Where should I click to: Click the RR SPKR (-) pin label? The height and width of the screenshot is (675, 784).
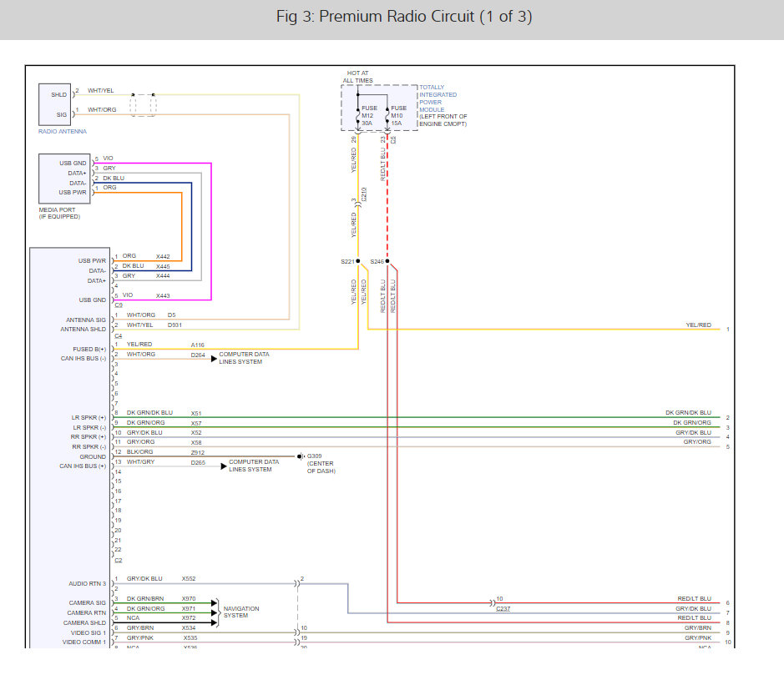click(89, 446)
